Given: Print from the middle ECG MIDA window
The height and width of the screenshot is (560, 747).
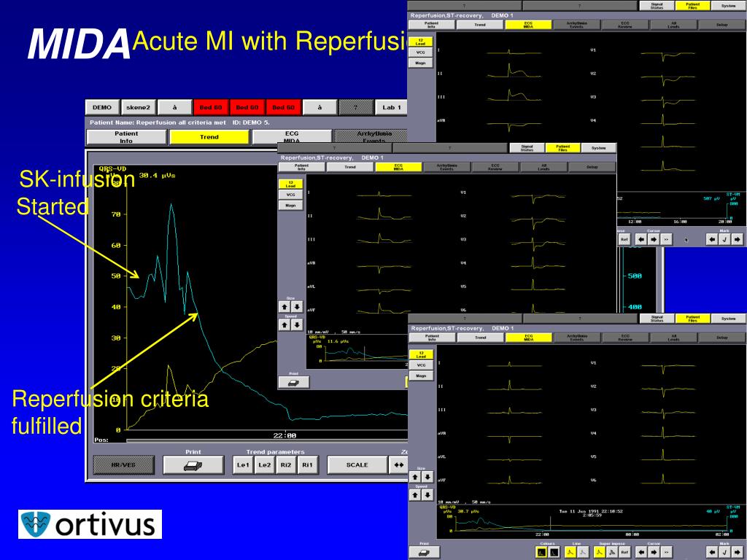Looking at the screenshot, I should 293,382.
